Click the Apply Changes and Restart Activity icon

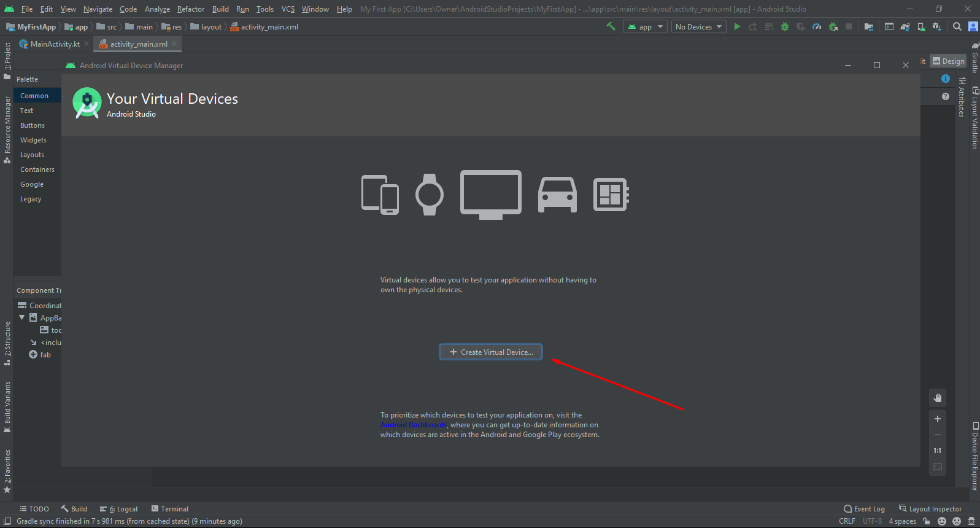coord(753,26)
